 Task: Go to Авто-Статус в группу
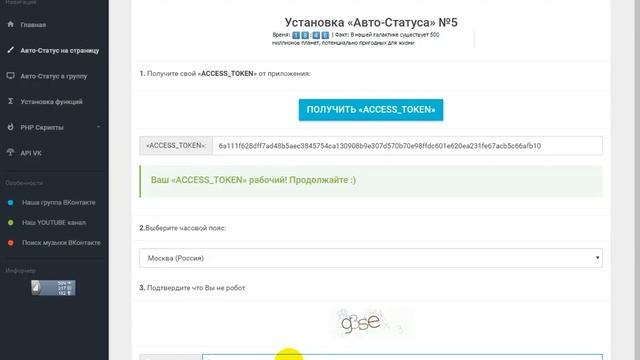coord(53,76)
